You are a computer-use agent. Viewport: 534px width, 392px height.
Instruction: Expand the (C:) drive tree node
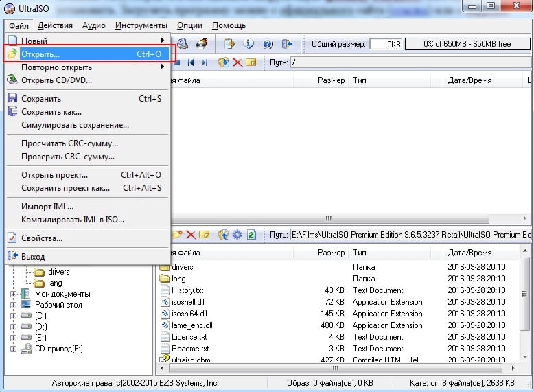(14, 316)
